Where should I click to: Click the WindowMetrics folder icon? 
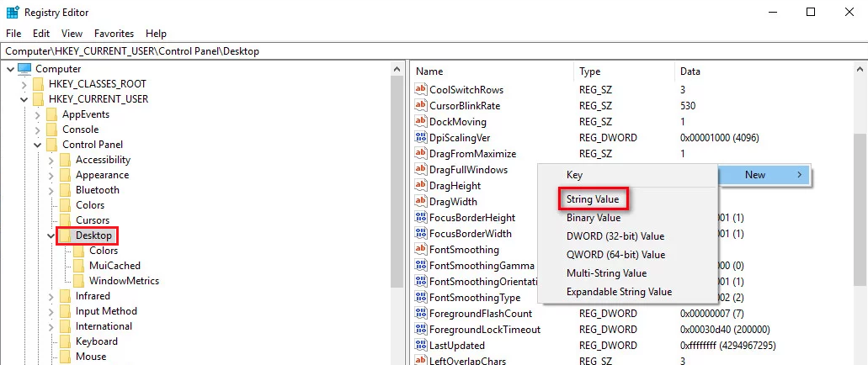click(78, 281)
